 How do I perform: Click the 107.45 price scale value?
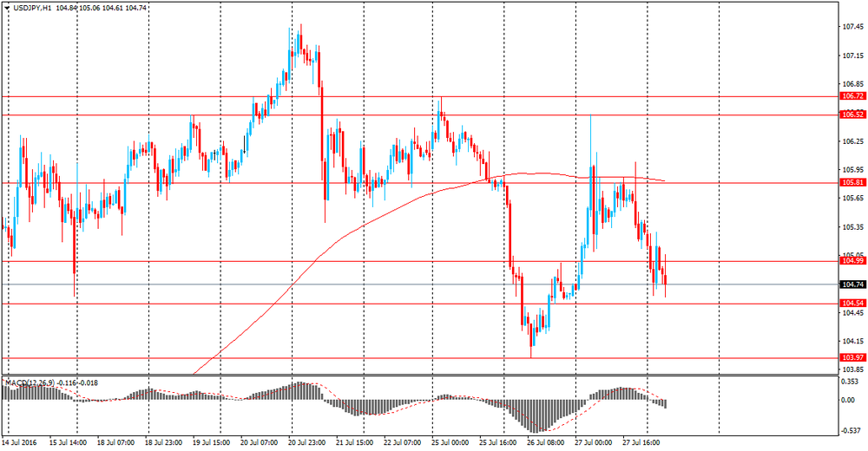pos(853,27)
